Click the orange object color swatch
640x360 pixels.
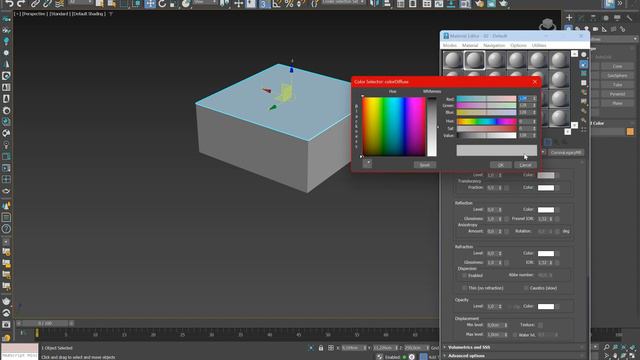(630, 131)
